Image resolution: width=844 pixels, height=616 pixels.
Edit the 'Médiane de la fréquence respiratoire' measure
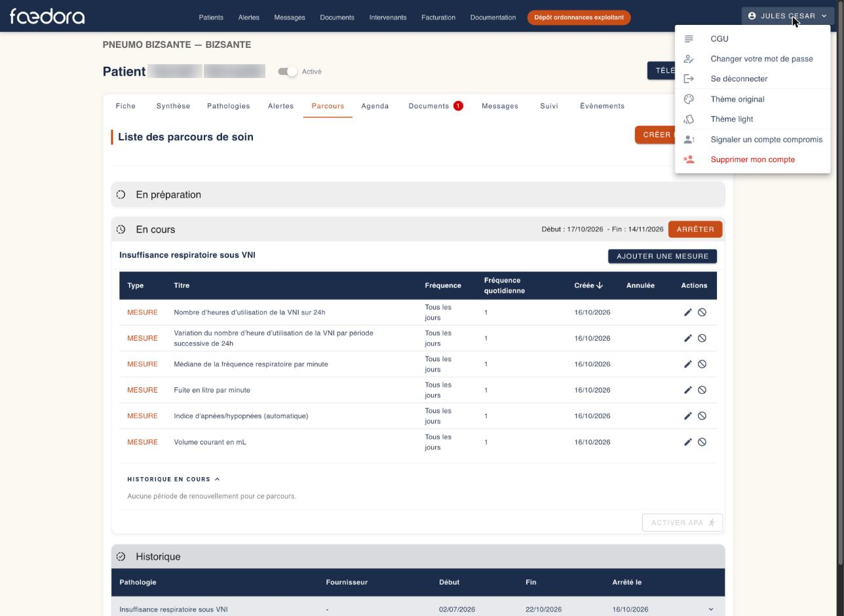tap(688, 364)
